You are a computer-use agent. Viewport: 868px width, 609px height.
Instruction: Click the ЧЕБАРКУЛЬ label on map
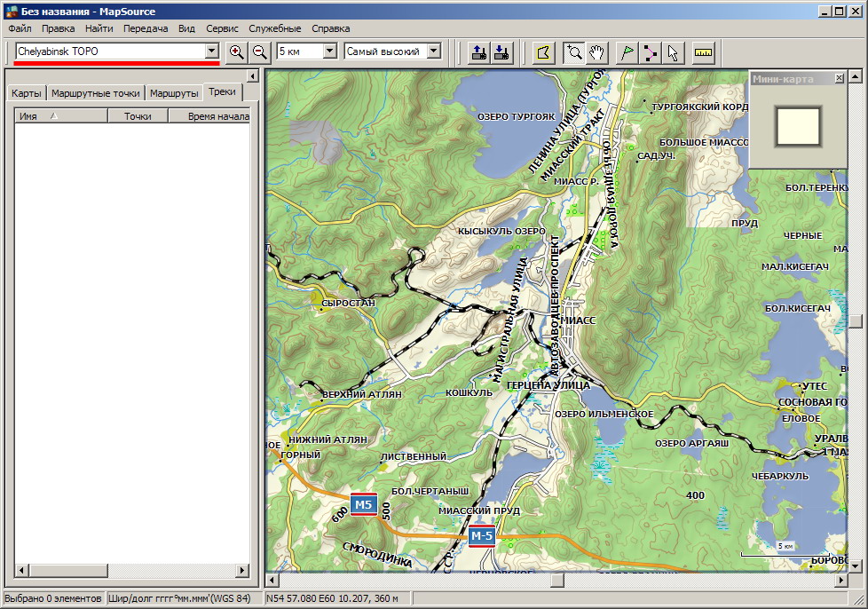[780, 476]
